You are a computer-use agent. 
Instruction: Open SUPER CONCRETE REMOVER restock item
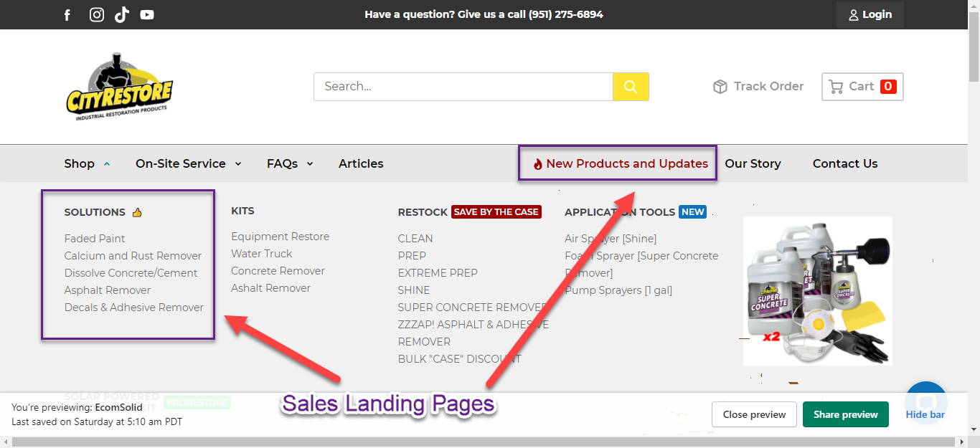click(x=473, y=308)
